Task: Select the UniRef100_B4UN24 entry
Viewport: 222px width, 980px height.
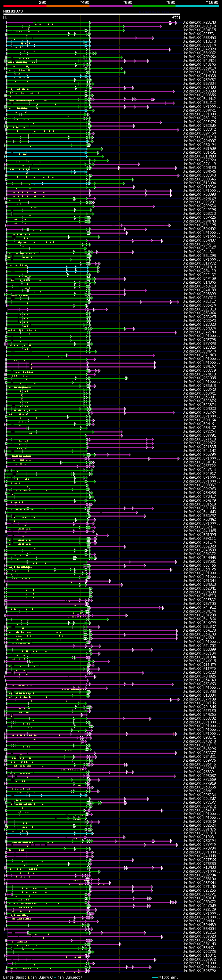Action: click(199, 60)
